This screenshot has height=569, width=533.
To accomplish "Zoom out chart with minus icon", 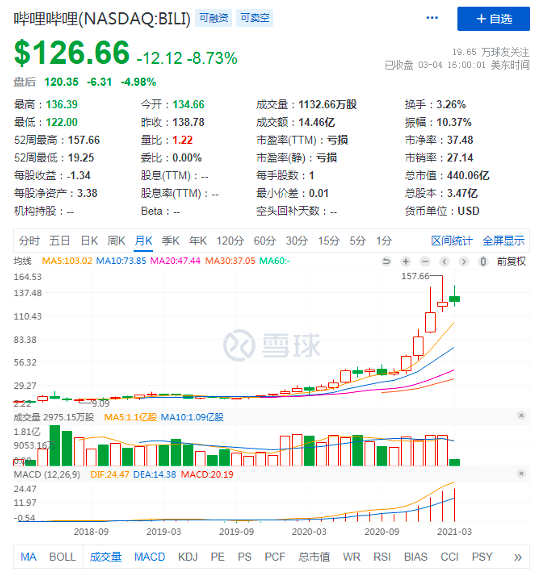I will click(x=425, y=261).
